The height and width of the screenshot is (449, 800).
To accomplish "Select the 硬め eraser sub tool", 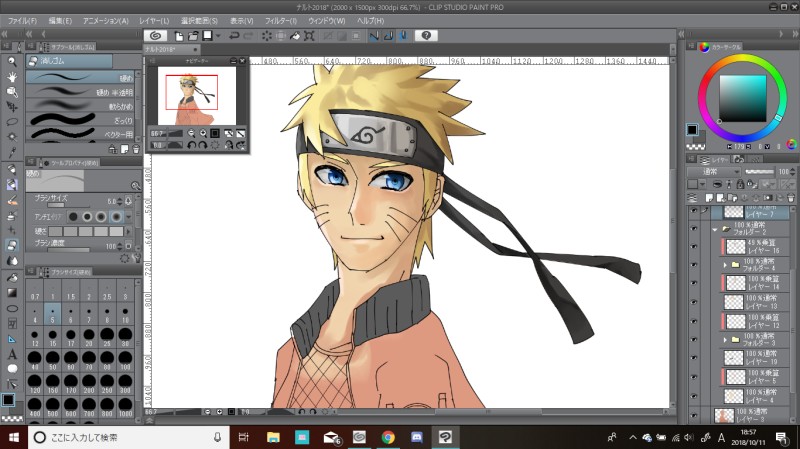I will (x=80, y=78).
